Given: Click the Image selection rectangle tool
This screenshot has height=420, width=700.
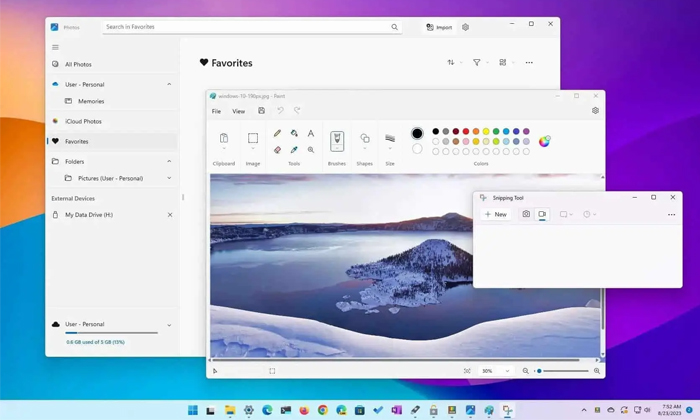Looking at the screenshot, I should coord(253,138).
